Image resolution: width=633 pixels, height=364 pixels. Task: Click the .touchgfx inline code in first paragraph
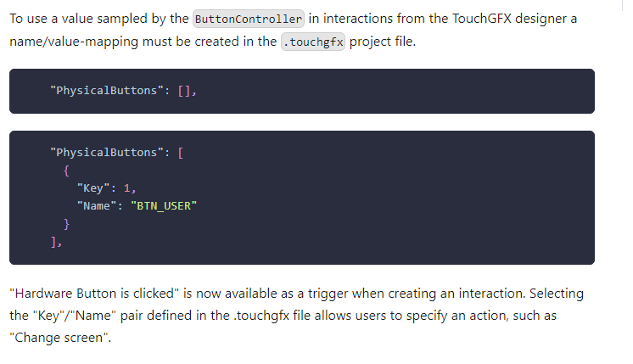point(313,41)
